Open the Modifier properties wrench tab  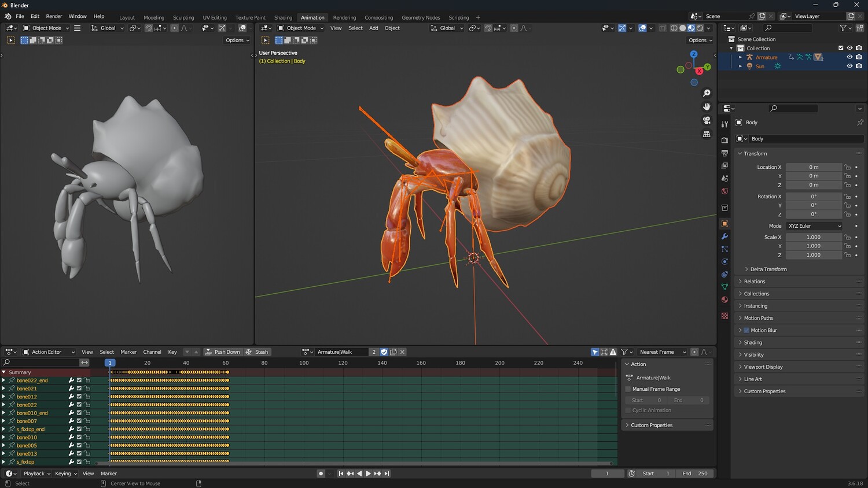pyautogui.click(x=724, y=236)
